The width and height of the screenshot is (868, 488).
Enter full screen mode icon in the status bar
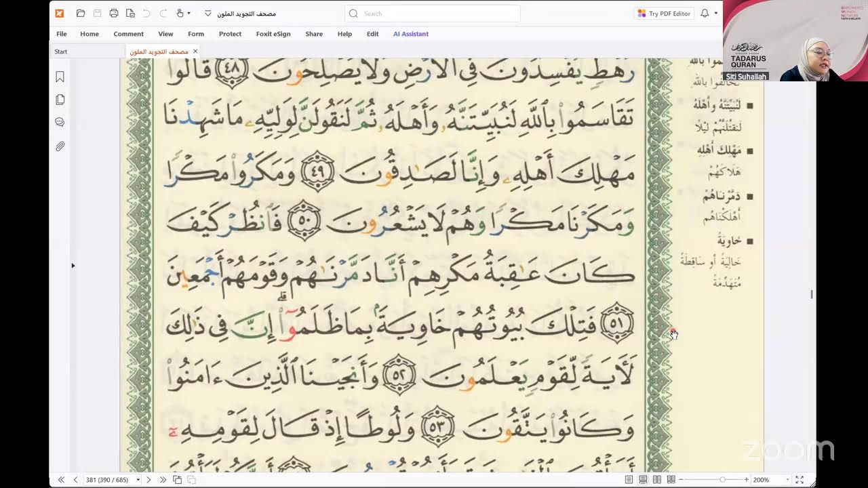click(800, 480)
